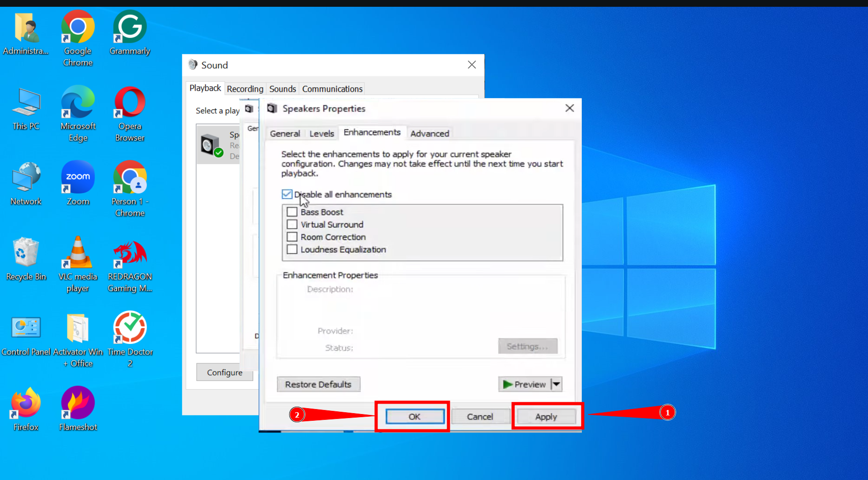The height and width of the screenshot is (480, 868).
Task: Toggle the Room Correction checkbox
Action: (292, 237)
